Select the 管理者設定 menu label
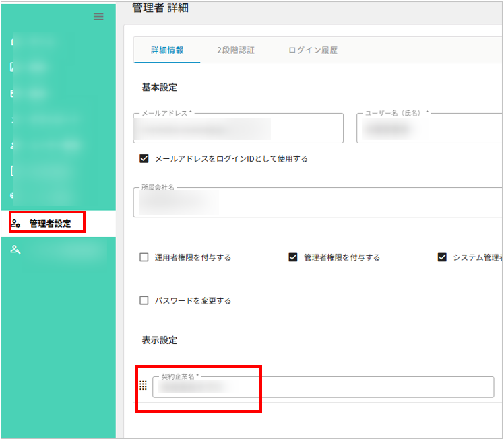Viewport: 504px width, 441px height. tap(50, 224)
